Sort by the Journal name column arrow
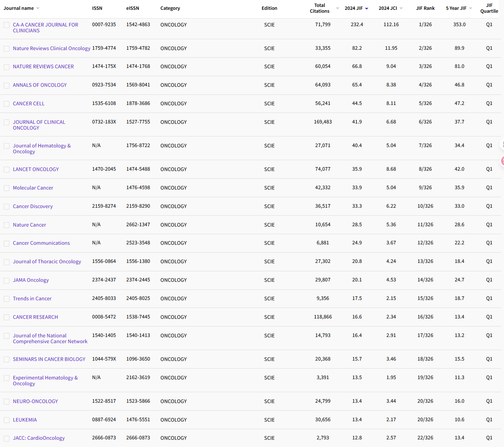This screenshot has height=447, width=504. point(38,8)
